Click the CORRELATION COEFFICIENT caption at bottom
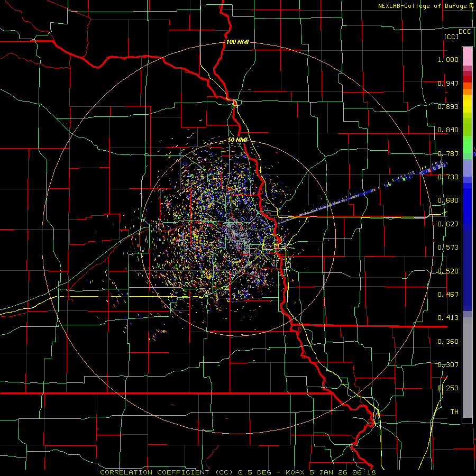This screenshot has height=476, width=476. (238, 472)
